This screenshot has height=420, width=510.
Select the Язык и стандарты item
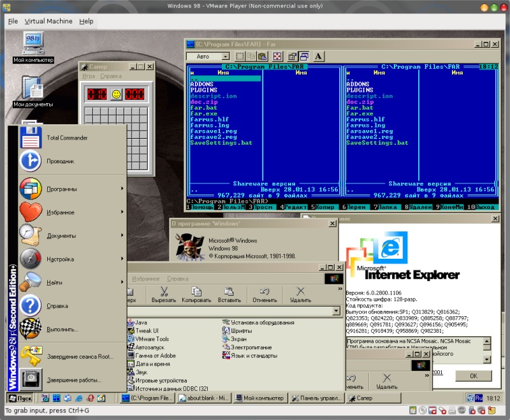coord(250,356)
